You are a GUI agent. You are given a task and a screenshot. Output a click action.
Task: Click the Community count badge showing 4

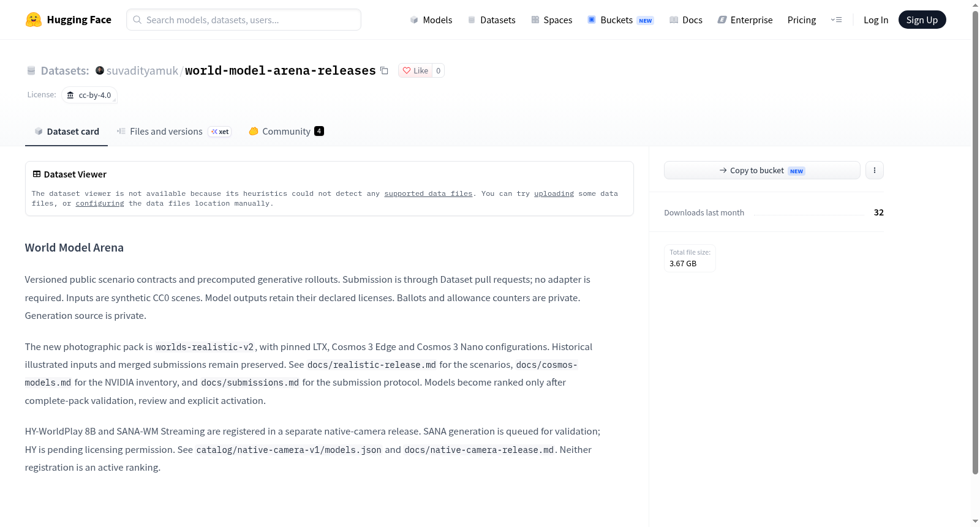point(319,131)
